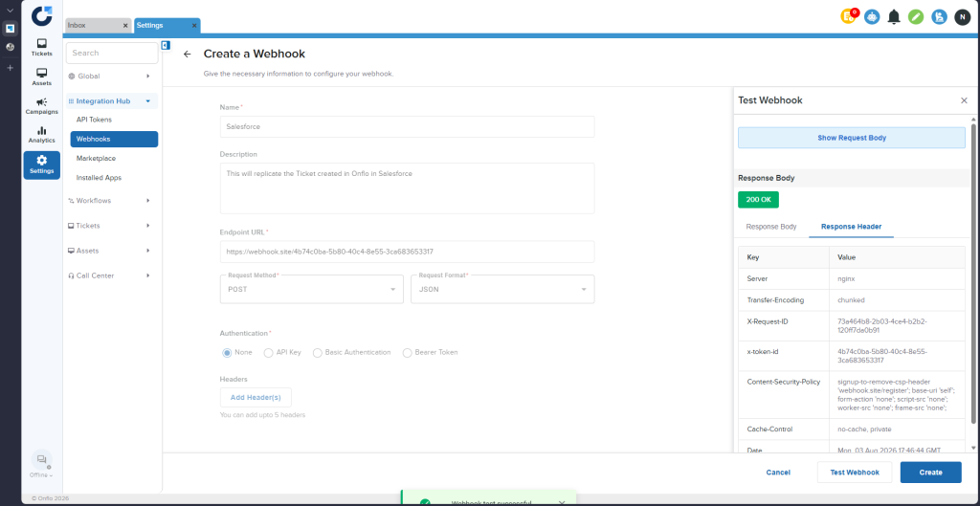980x506 pixels.
Task: Select None authentication radio
Action: [x=227, y=353]
